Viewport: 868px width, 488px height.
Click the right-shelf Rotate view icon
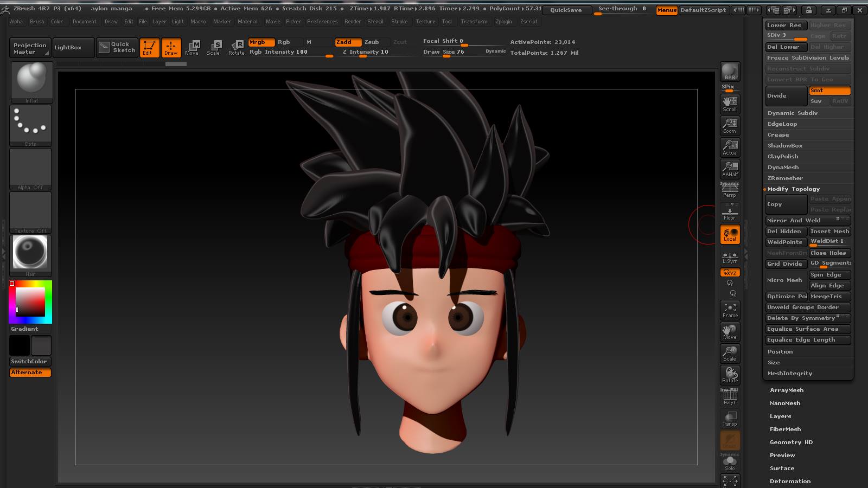[730, 375]
